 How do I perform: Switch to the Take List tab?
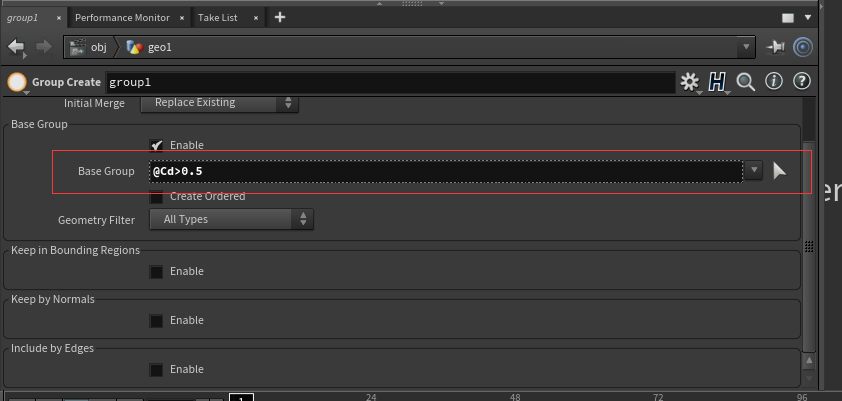[x=217, y=18]
